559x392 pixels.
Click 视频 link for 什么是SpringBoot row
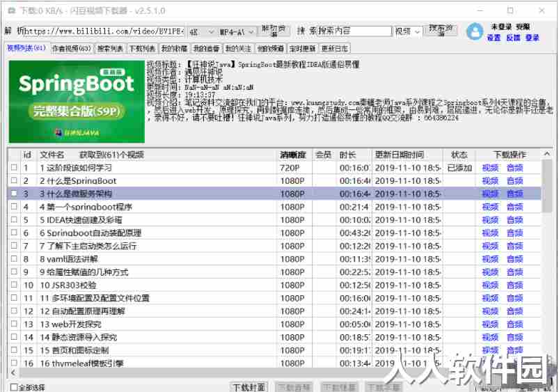[x=490, y=181]
